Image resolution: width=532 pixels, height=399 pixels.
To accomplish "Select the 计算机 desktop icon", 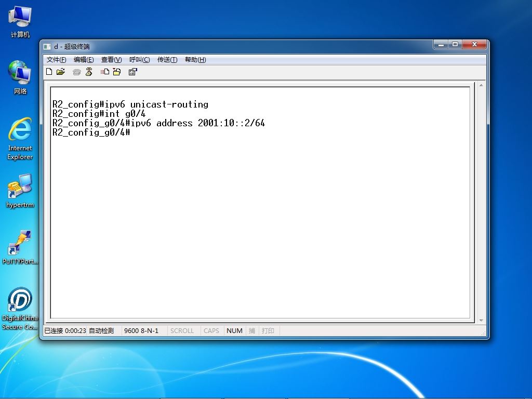I will coord(20,22).
